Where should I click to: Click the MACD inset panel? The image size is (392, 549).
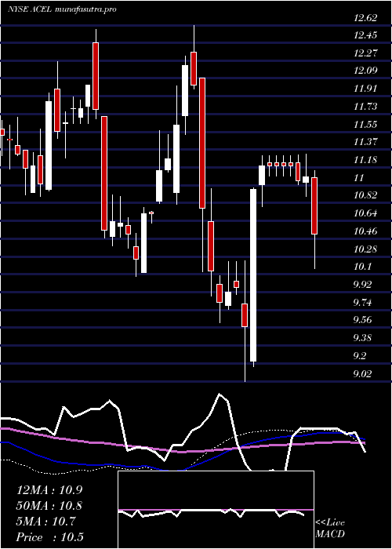pos(216,510)
